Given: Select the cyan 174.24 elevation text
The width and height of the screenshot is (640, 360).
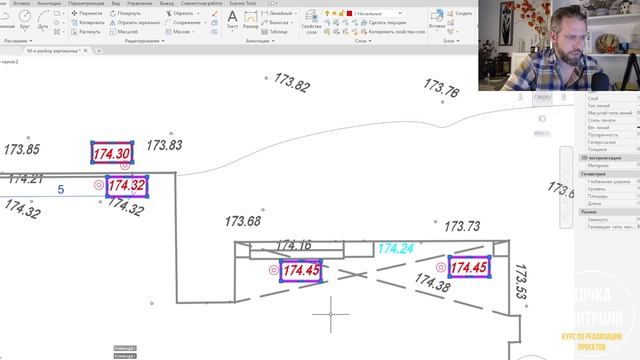Looking at the screenshot, I should [396, 248].
